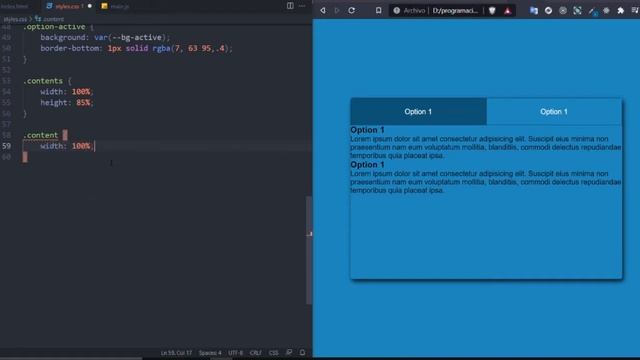Open the pen extension icon

click(x=592, y=11)
